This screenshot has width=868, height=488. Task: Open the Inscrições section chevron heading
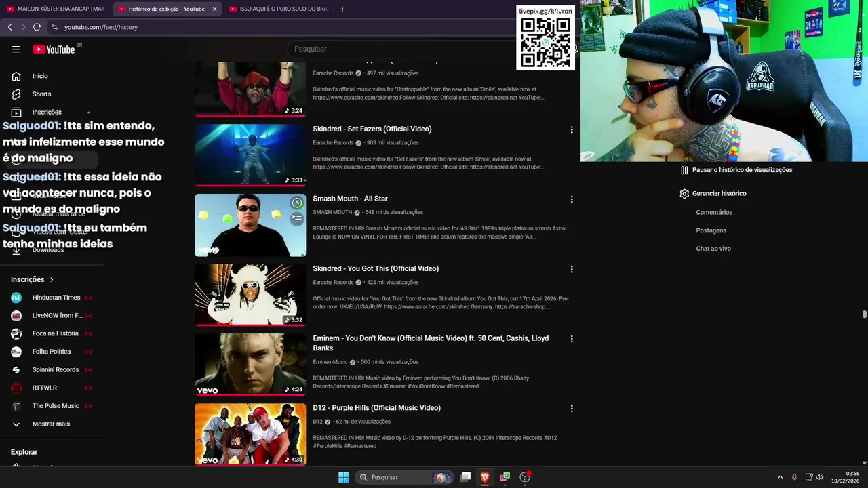click(x=32, y=279)
